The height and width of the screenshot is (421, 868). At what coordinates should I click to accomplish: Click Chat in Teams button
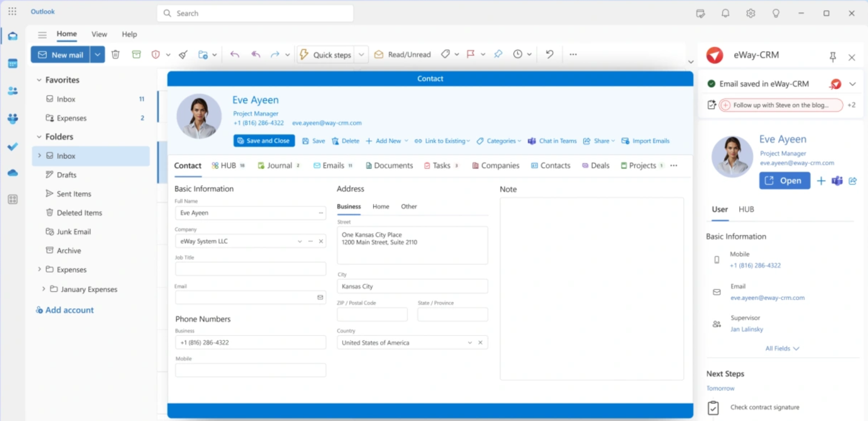coord(552,141)
